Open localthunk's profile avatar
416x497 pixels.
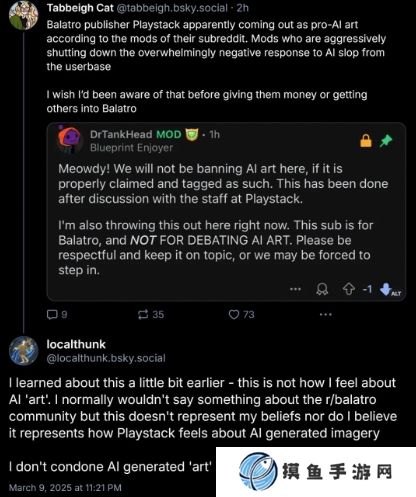click(x=23, y=351)
